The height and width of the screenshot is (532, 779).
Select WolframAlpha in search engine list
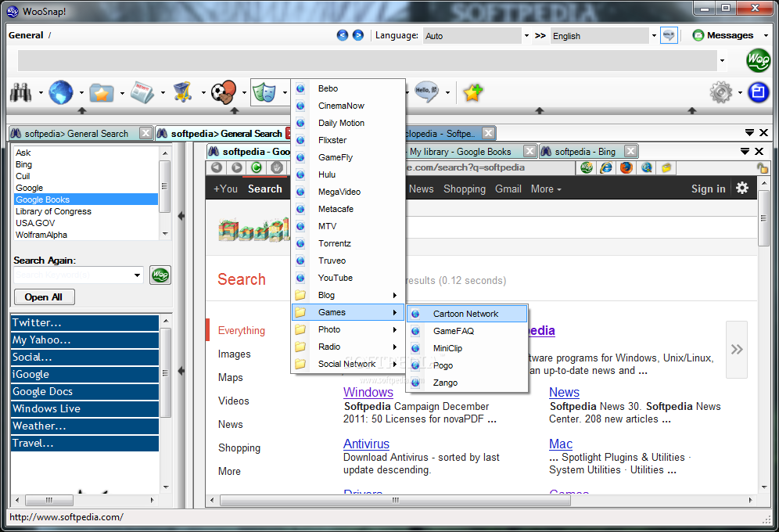pyautogui.click(x=86, y=235)
